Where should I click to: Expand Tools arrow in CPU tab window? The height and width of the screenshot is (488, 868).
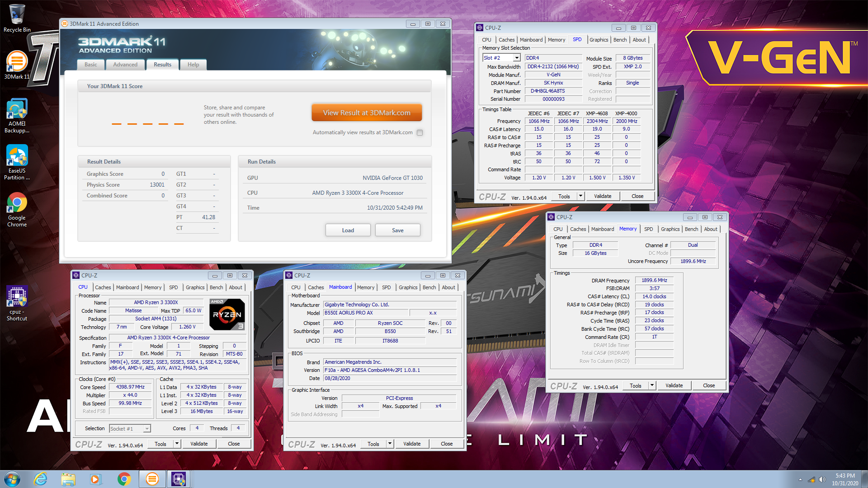coord(177,444)
